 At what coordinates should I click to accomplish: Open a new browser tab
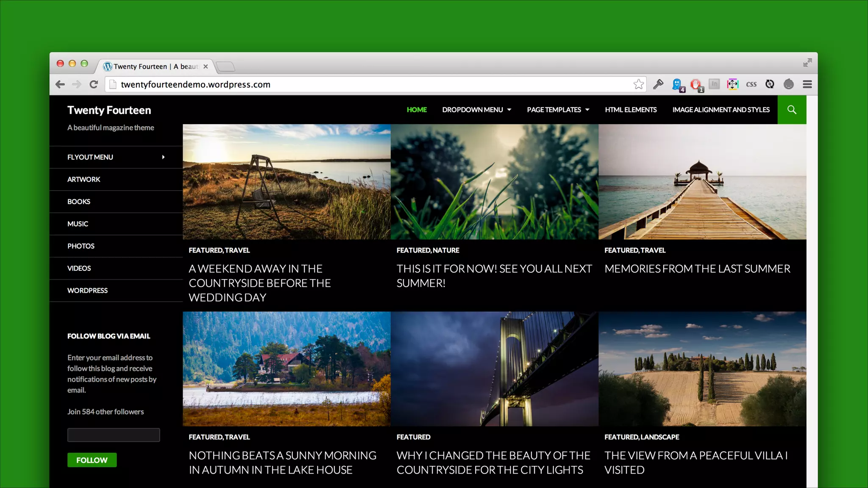pyautogui.click(x=225, y=67)
